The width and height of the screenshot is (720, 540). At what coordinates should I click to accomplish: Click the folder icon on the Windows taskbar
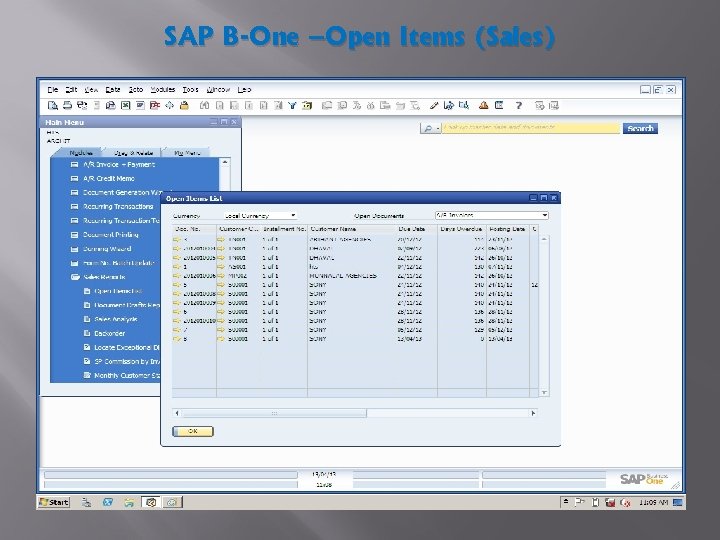click(129, 503)
